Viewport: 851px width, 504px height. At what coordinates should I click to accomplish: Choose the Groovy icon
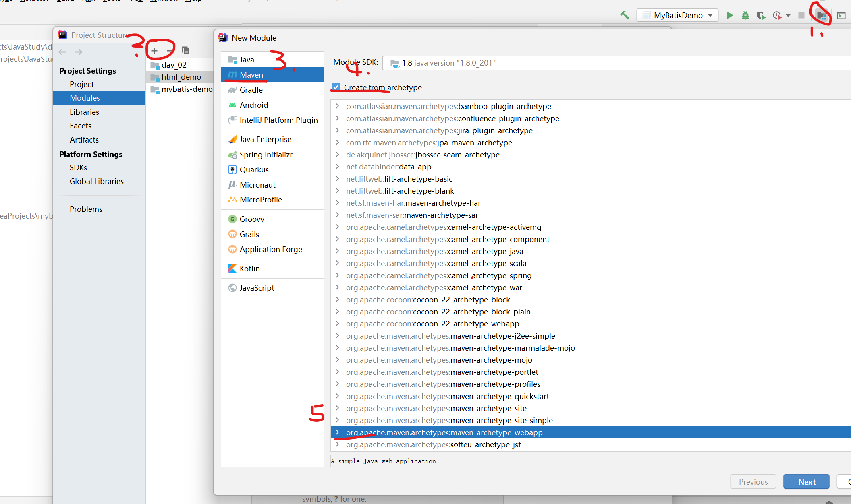click(x=232, y=219)
